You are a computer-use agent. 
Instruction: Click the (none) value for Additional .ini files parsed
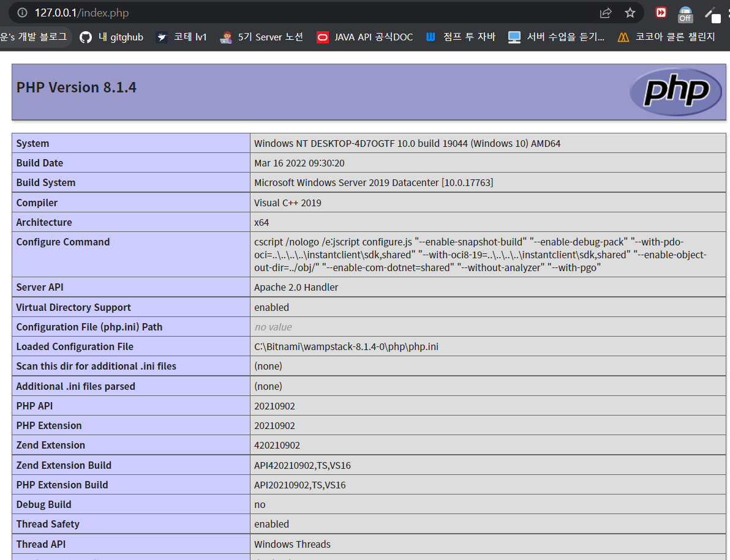(x=268, y=386)
